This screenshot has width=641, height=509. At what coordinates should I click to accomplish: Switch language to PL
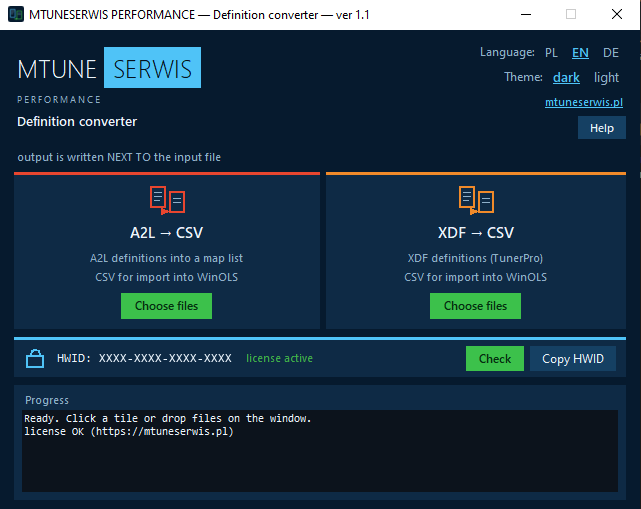coord(551,53)
